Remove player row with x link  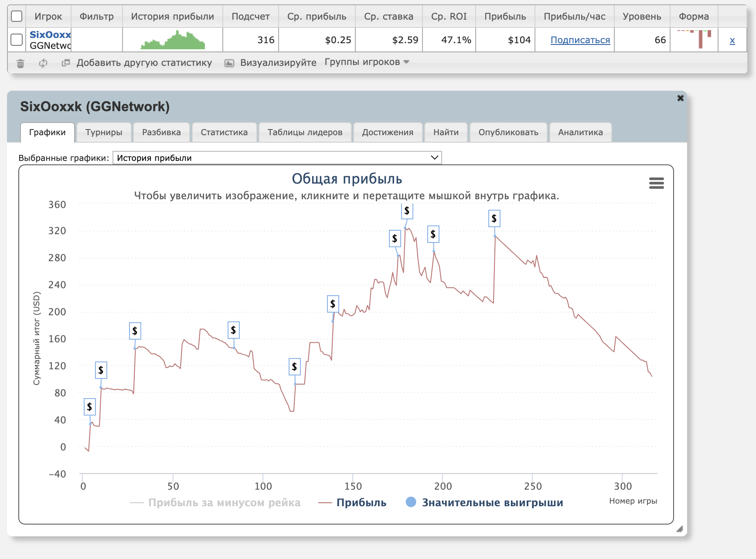pyautogui.click(x=732, y=41)
